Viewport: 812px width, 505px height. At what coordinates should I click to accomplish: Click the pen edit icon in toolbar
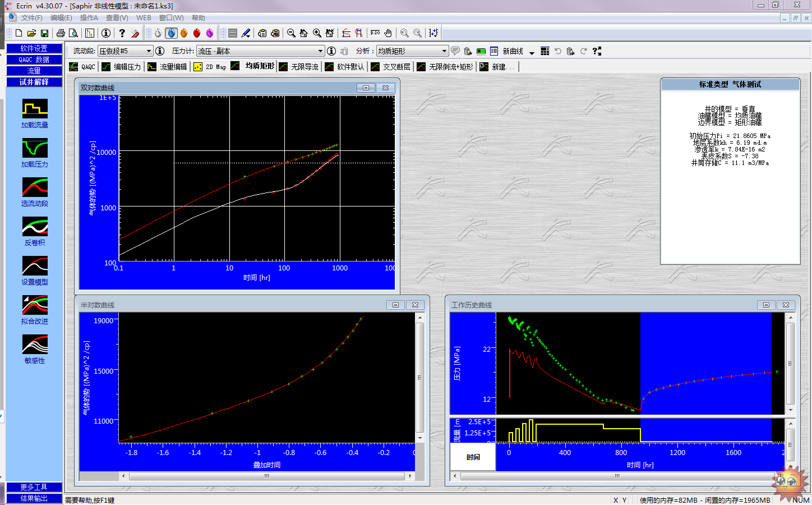pyautogui.click(x=246, y=33)
